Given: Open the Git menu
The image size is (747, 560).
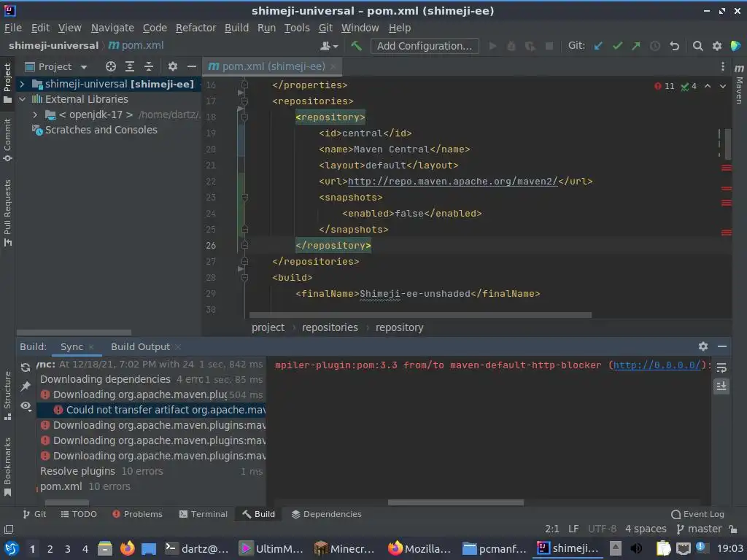Looking at the screenshot, I should coord(325,28).
